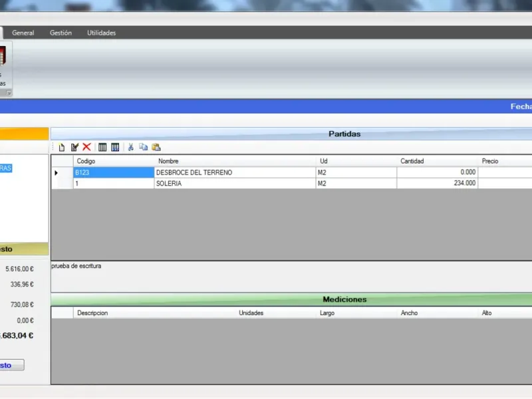532x399 pixels.
Task: Click the M2 unit cell of DESBROCE row
Action: pyautogui.click(x=356, y=172)
